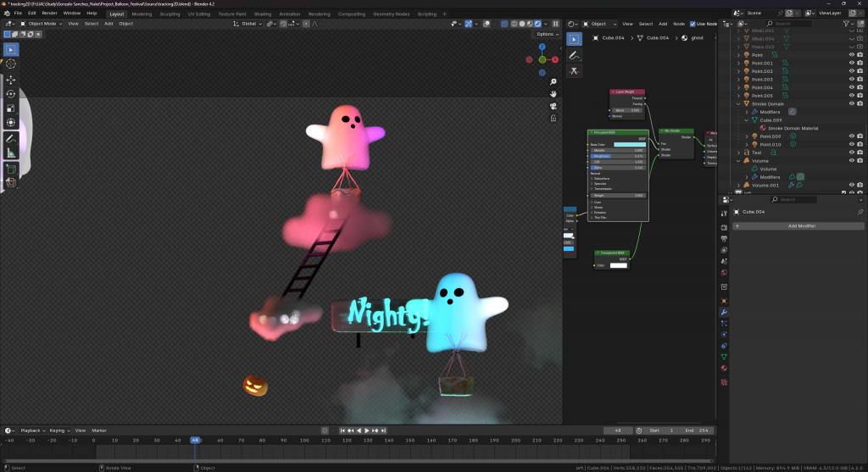Click the Add Modifier button
This screenshot has height=472, width=868.
[798, 225]
